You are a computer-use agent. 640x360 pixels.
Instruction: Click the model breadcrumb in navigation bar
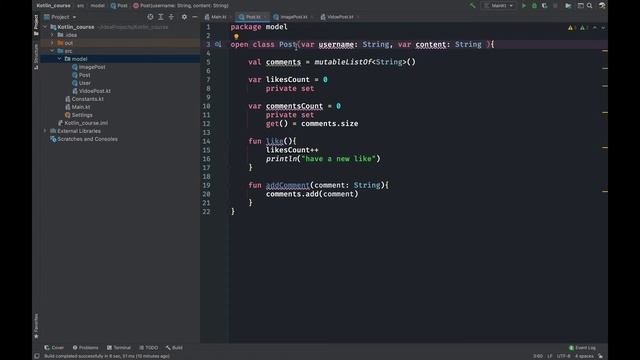(97, 6)
